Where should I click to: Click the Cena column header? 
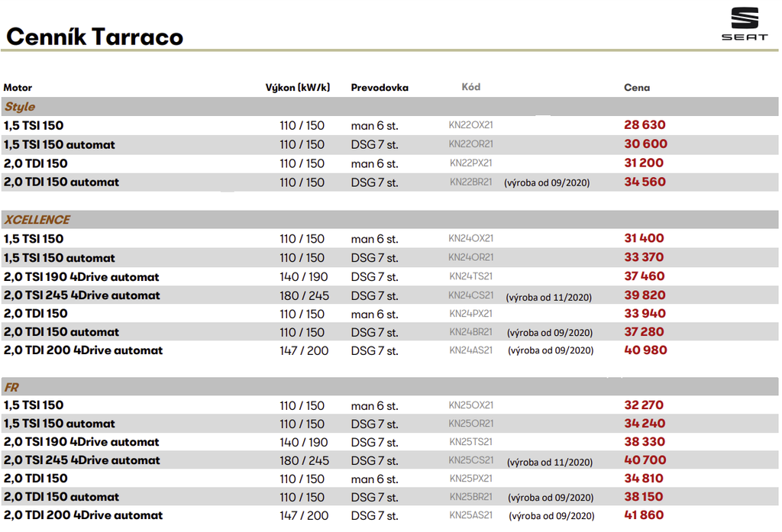point(637,88)
